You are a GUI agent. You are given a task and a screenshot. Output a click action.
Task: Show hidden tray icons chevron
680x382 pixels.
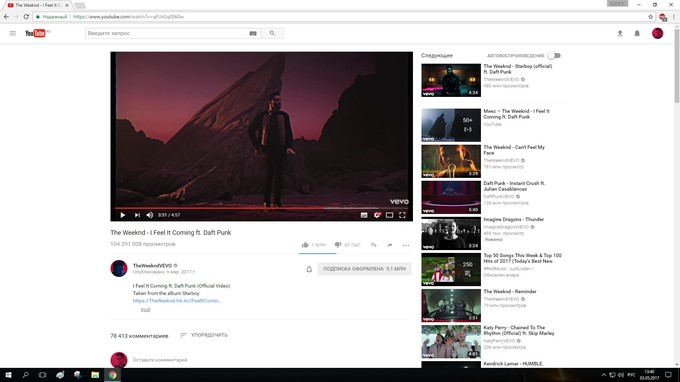(x=603, y=375)
